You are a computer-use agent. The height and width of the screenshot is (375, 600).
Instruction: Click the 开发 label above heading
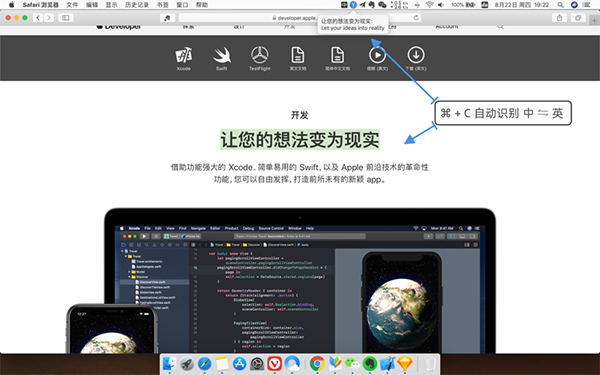click(x=300, y=115)
